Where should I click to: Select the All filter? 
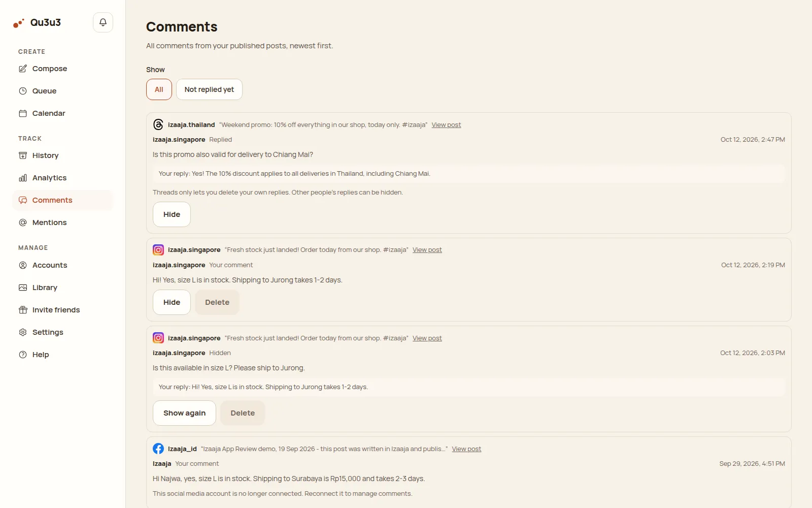[159, 89]
